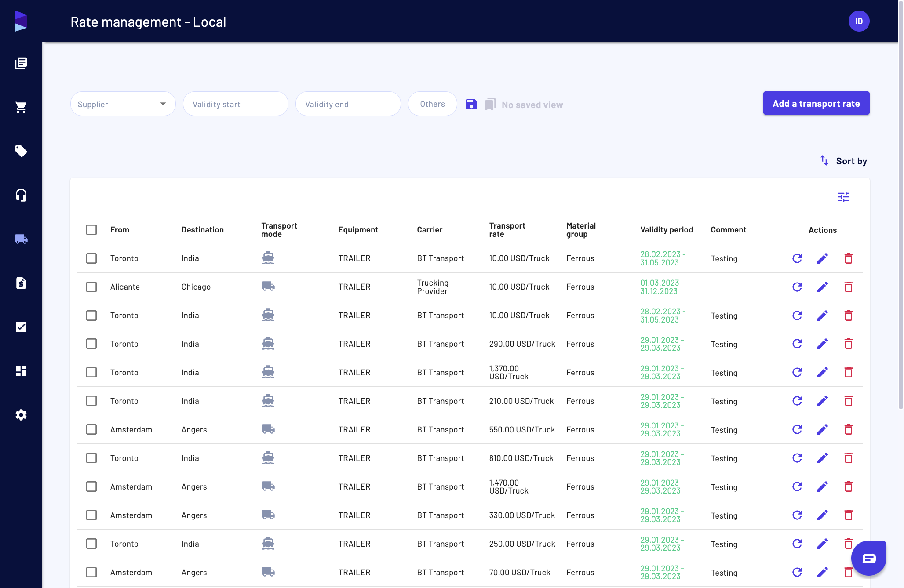Click Add a transport rate button
Image resolution: width=904 pixels, height=588 pixels.
coord(816,103)
